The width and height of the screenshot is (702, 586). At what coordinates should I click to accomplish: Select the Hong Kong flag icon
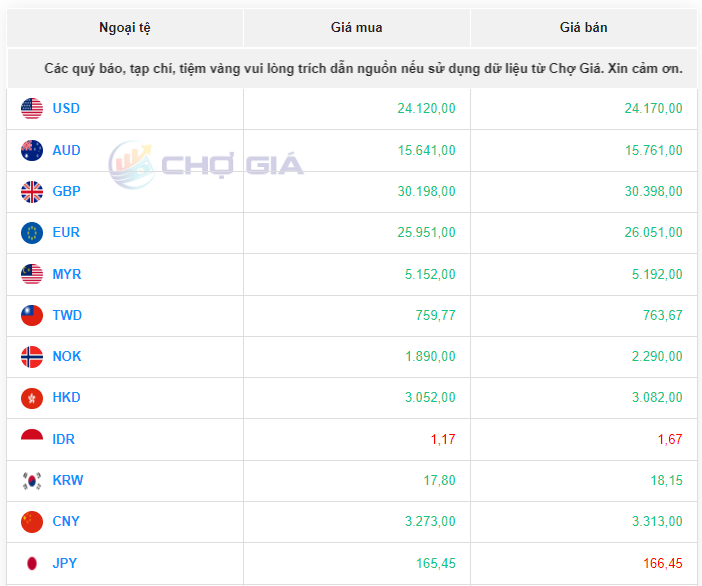(32, 398)
